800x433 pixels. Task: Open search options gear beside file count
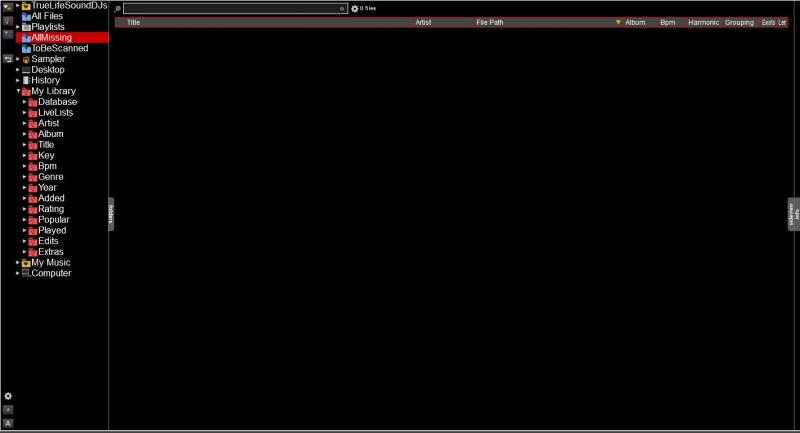(354, 8)
